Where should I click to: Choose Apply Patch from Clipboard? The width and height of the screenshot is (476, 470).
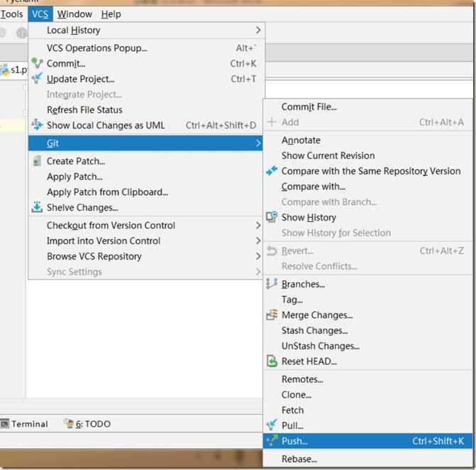point(145,192)
